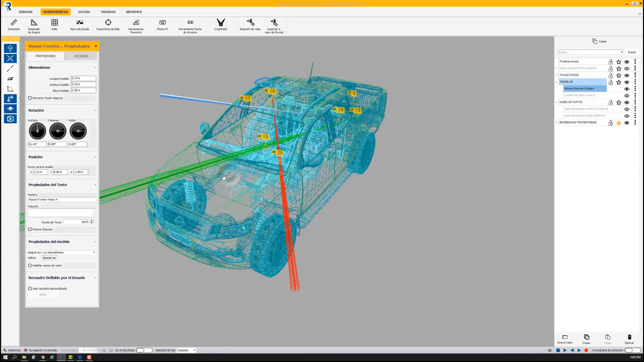Select the Dimensión tool
The width and height of the screenshot is (644, 362).
(14, 25)
